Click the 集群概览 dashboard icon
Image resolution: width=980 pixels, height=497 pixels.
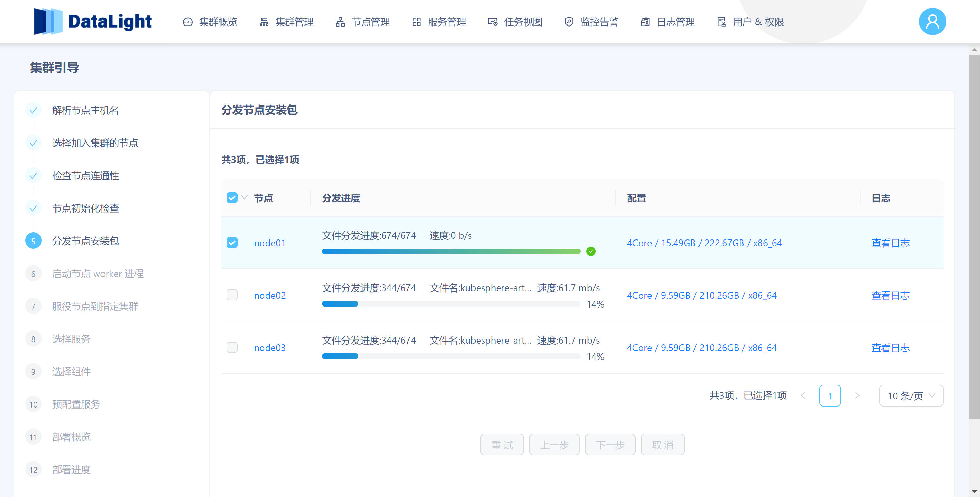[188, 22]
